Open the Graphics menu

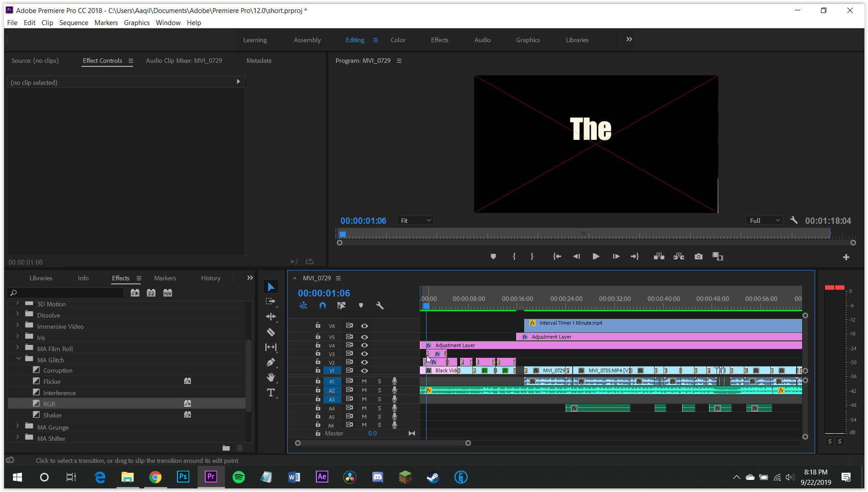click(x=137, y=22)
